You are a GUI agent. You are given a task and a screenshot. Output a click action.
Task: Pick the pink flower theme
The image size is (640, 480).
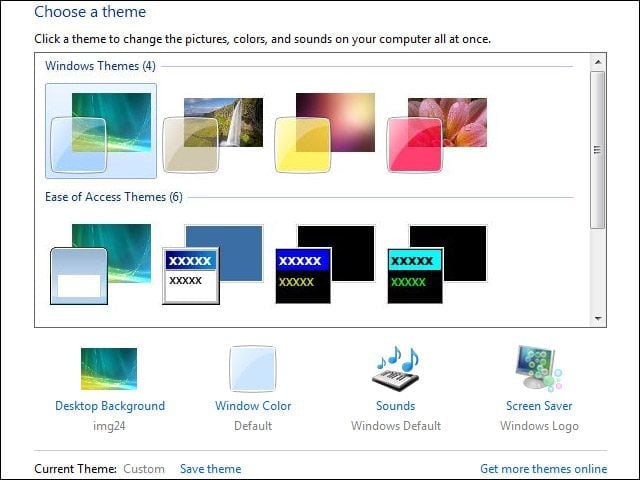click(436, 135)
